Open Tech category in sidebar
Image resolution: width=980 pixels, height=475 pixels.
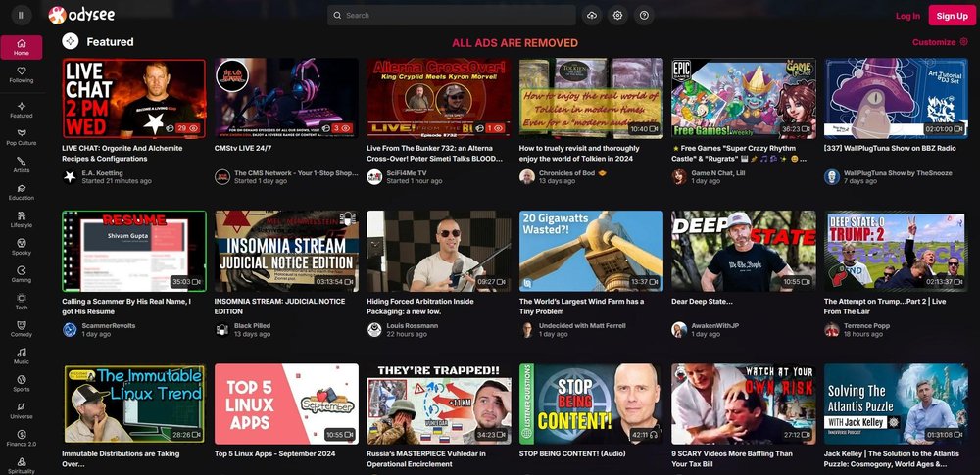(22, 302)
